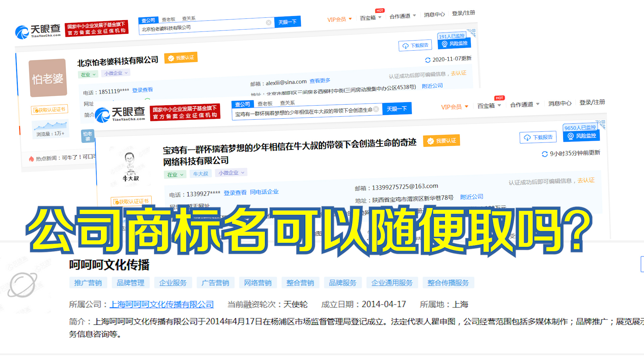Click the TianYanCha logo in the second window
644x362 pixels.
(120, 115)
